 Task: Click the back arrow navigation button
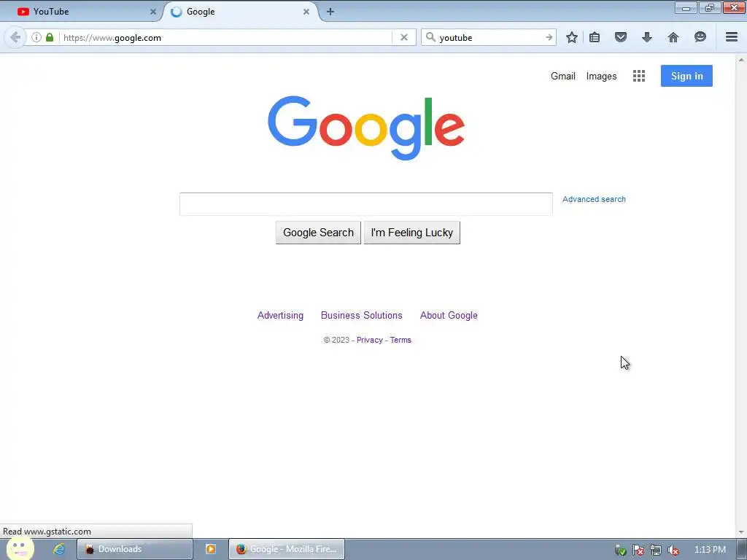point(15,37)
